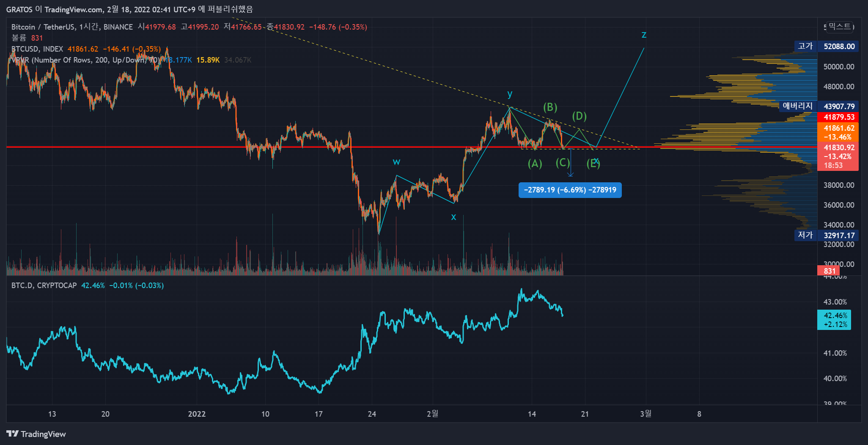Select the green (B) wave label
Image resolution: width=868 pixels, height=445 pixels.
pyautogui.click(x=550, y=107)
